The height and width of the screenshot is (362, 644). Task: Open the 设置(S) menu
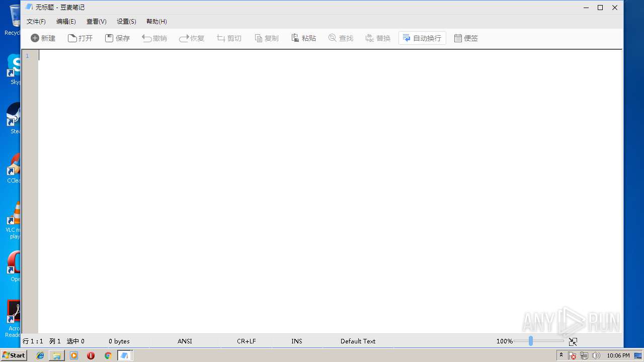point(126,22)
